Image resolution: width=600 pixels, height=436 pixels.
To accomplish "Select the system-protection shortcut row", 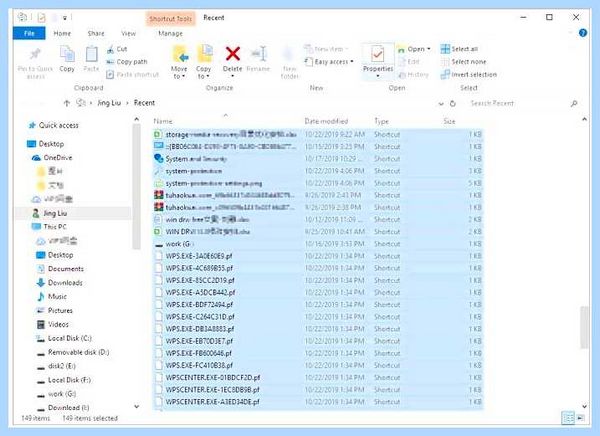I will pyautogui.click(x=318, y=171).
